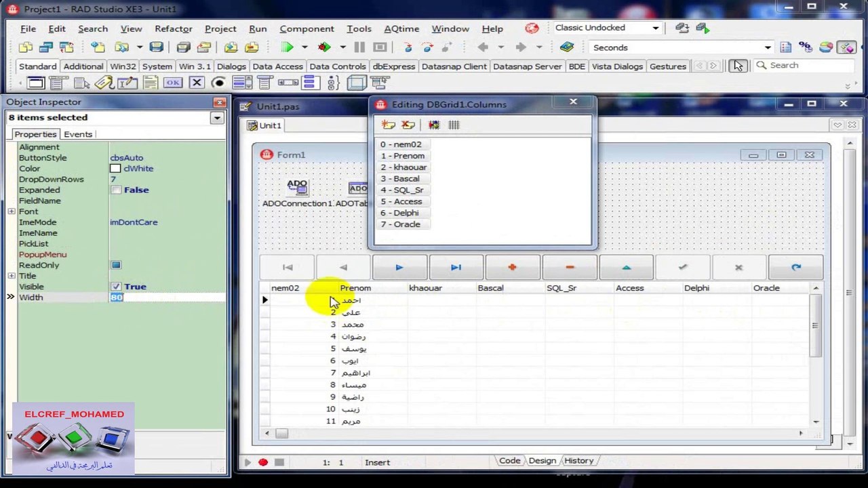Click the selection arrow pointer in palette
The image size is (868, 488).
[x=738, y=66]
